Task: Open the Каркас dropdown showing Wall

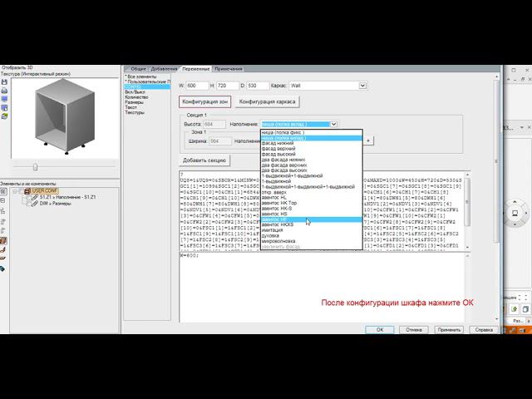Action: (362, 86)
